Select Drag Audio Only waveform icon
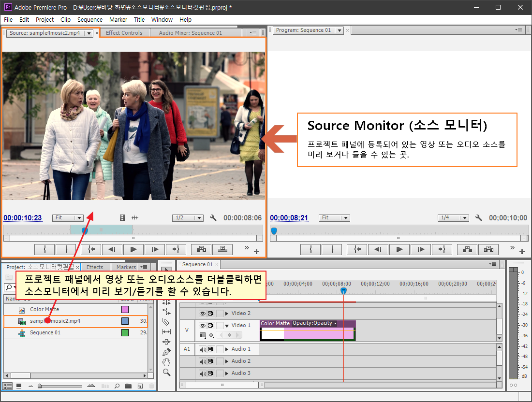Viewport: 532px width, 402px height. point(135,218)
